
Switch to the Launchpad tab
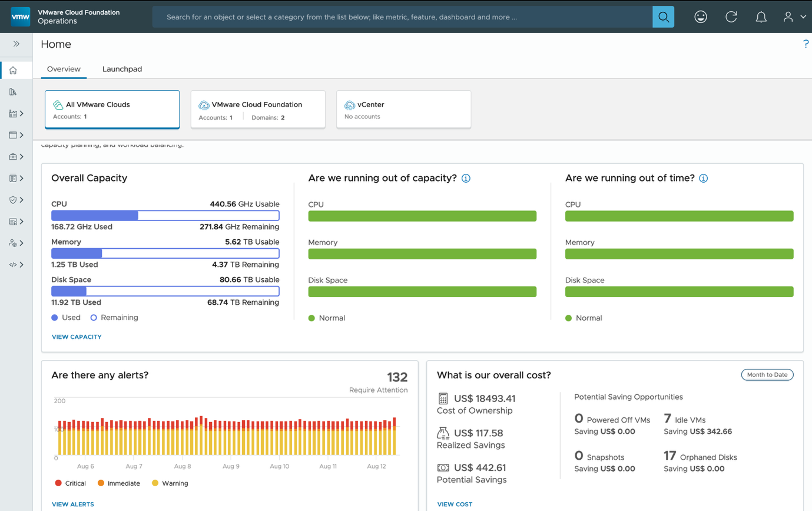tap(122, 69)
